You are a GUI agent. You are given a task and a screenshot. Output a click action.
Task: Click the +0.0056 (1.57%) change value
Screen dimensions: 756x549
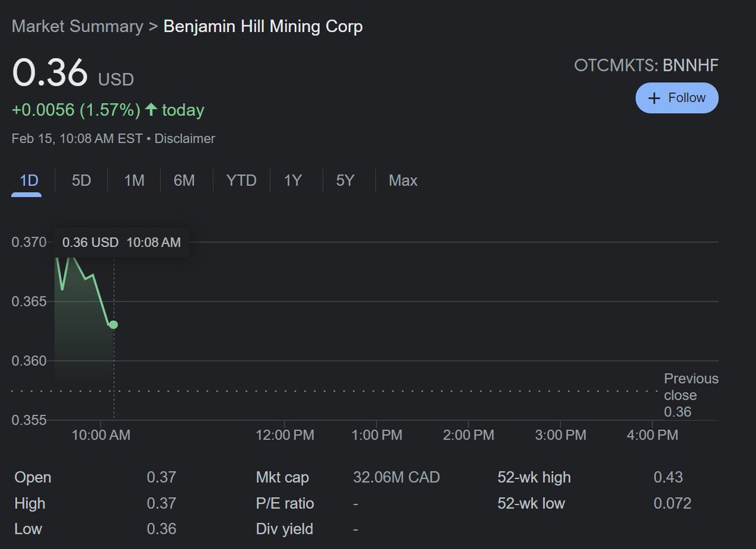coord(76,110)
